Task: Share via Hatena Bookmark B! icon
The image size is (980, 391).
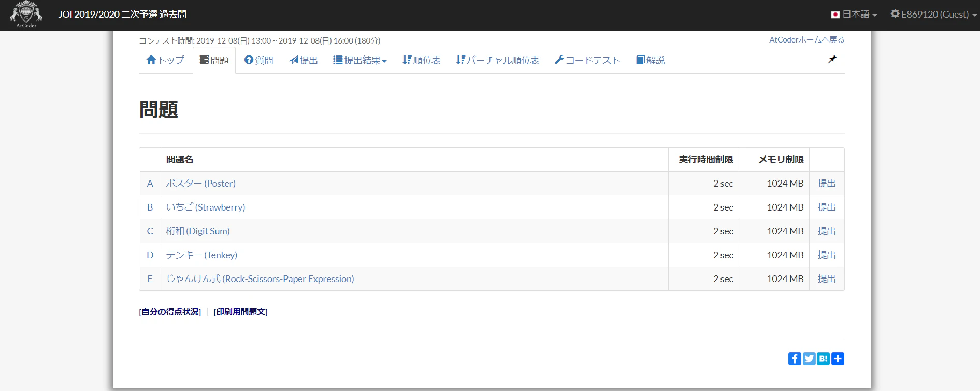Action: point(824,358)
